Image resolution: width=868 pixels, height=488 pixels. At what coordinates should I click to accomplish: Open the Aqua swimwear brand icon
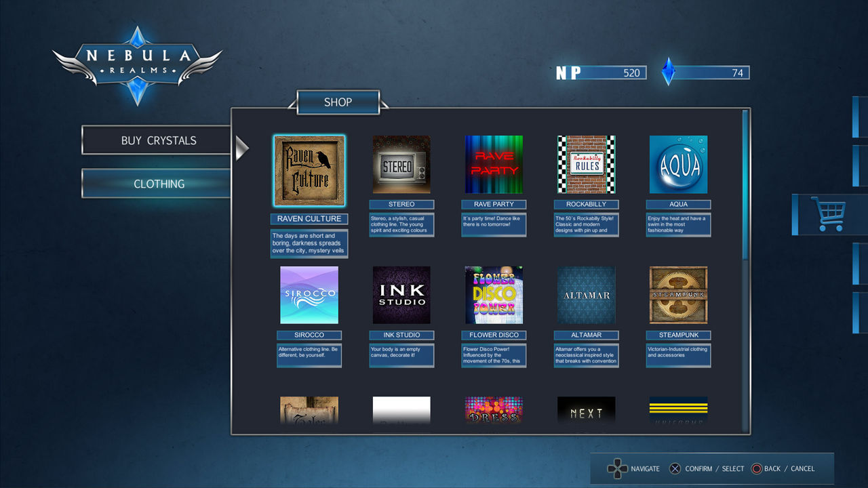pyautogui.click(x=678, y=165)
